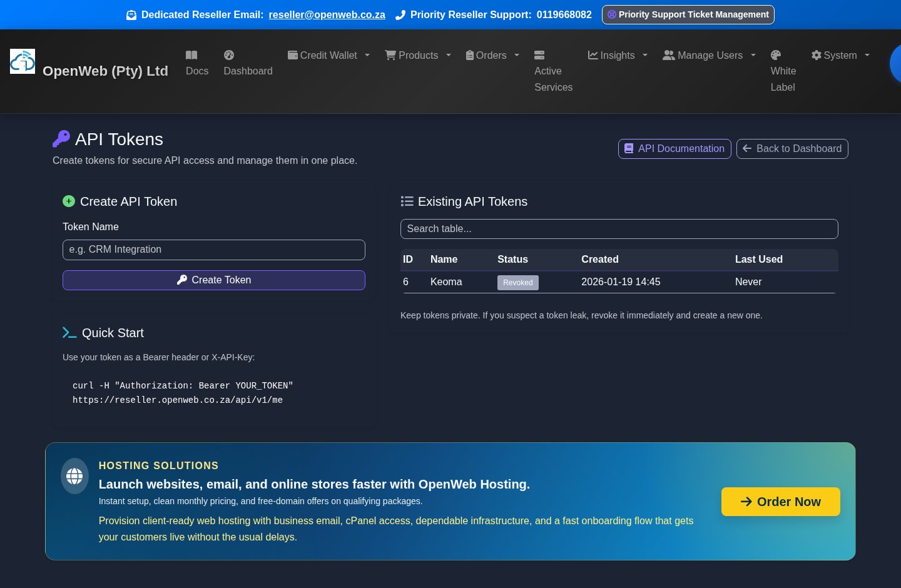Click the green plus icon by Create API Token
Image resolution: width=901 pixels, height=588 pixels.
tap(69, 201)
